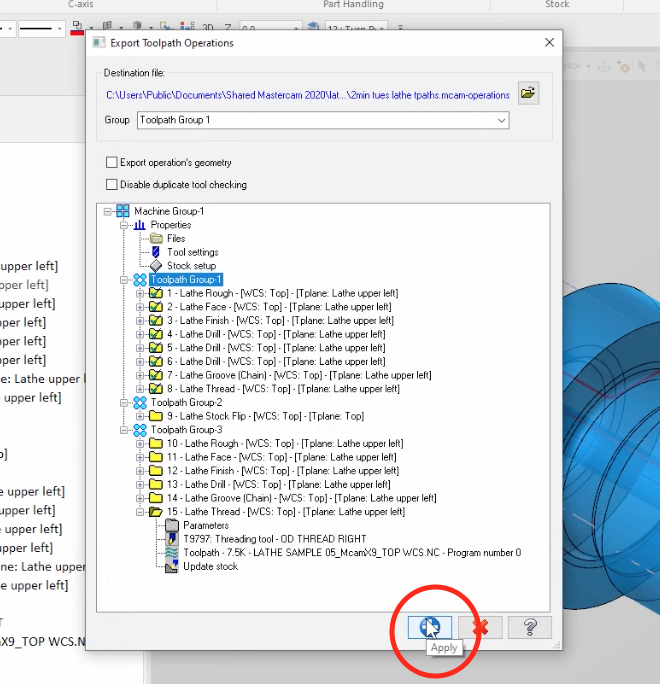Click the Apply button with the blue icon
The image size is (660, 684).
[430, 627]
